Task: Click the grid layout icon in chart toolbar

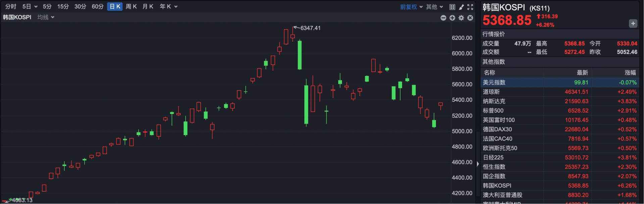Action: 452,7
